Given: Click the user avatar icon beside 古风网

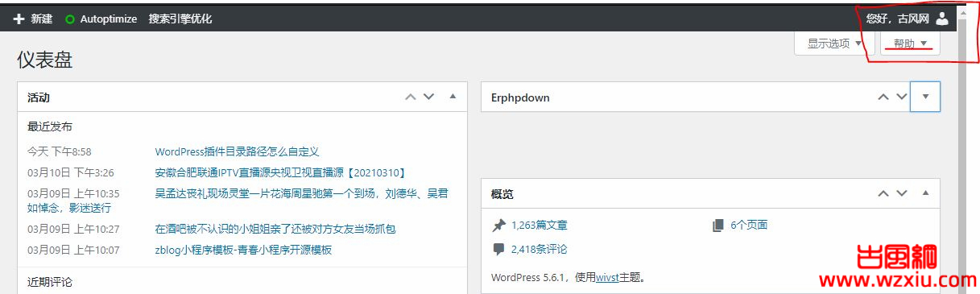Looking at the screenshot, I should pos(942,18).
